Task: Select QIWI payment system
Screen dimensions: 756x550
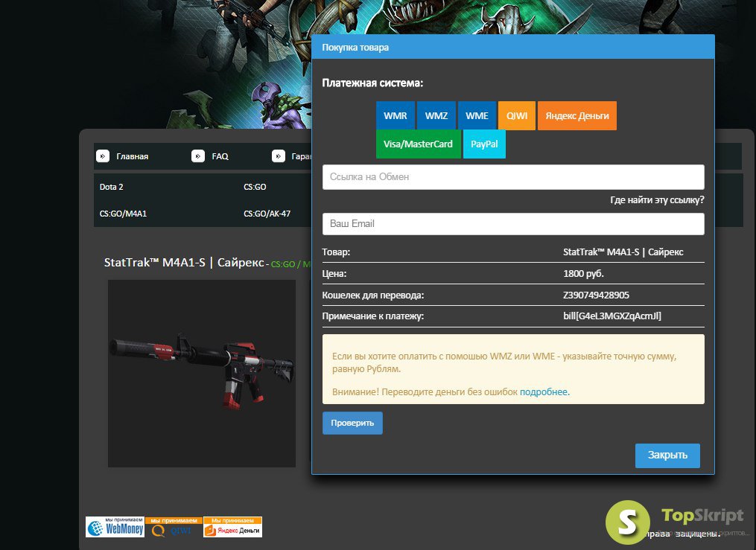Action: click(517, 115)
